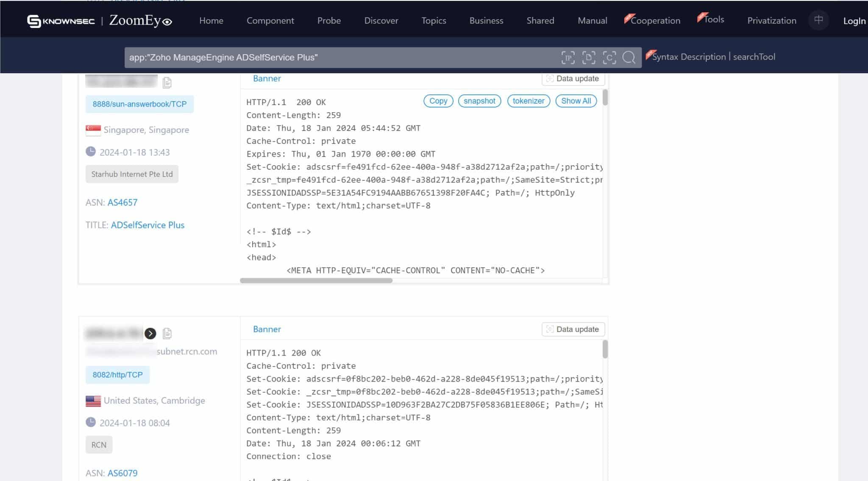The height and width of the screenshot is (481, 868).
Task: Expand the IP details arrow for the RCN host
Action: [x=150, y=334]
